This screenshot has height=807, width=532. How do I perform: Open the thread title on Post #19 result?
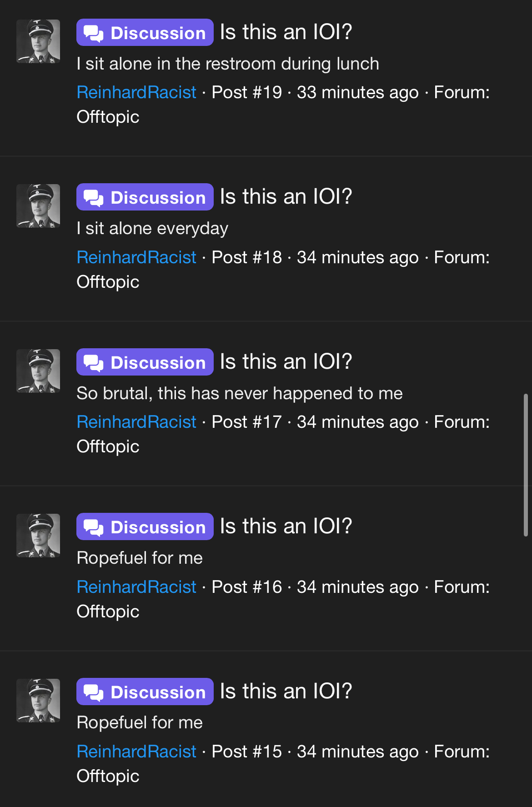286,32
